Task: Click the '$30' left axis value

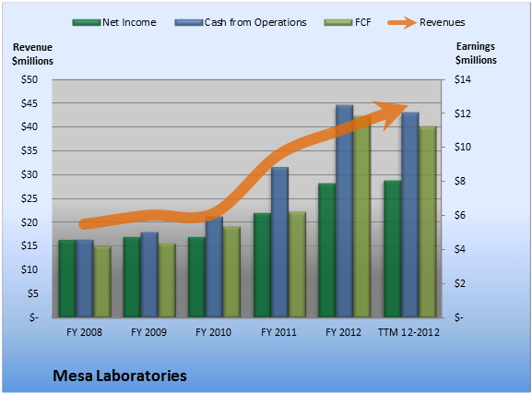Action: pos(30,174)
